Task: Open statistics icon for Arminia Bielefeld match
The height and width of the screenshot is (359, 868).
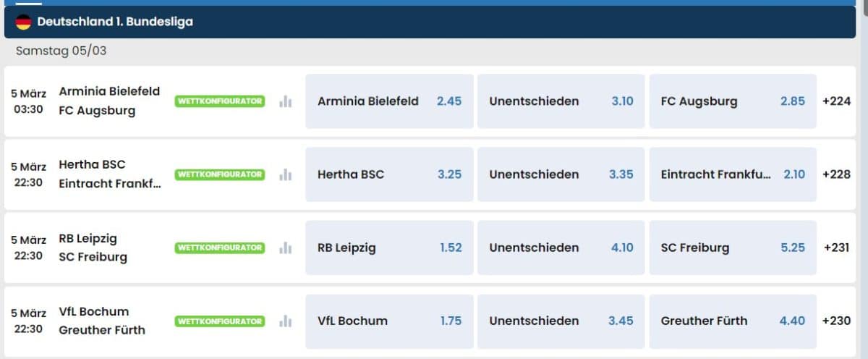Action: [286, 101]
